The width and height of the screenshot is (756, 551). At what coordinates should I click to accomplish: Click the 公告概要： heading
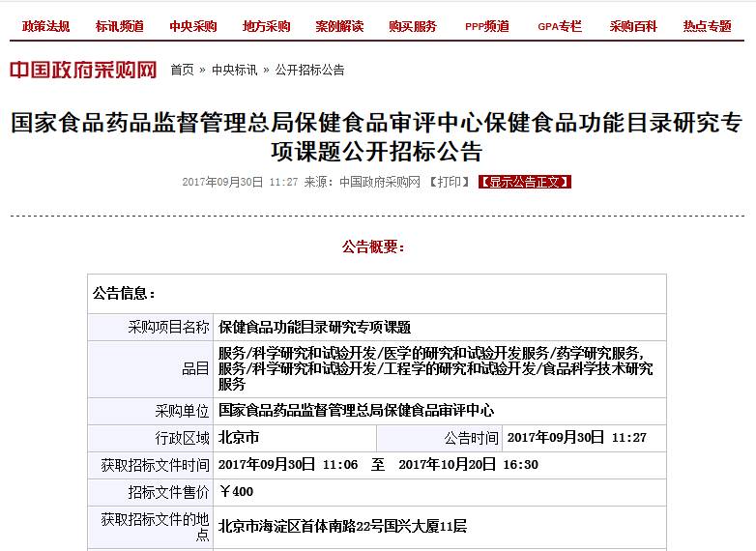pyautogui.click(x=374, y=247)
